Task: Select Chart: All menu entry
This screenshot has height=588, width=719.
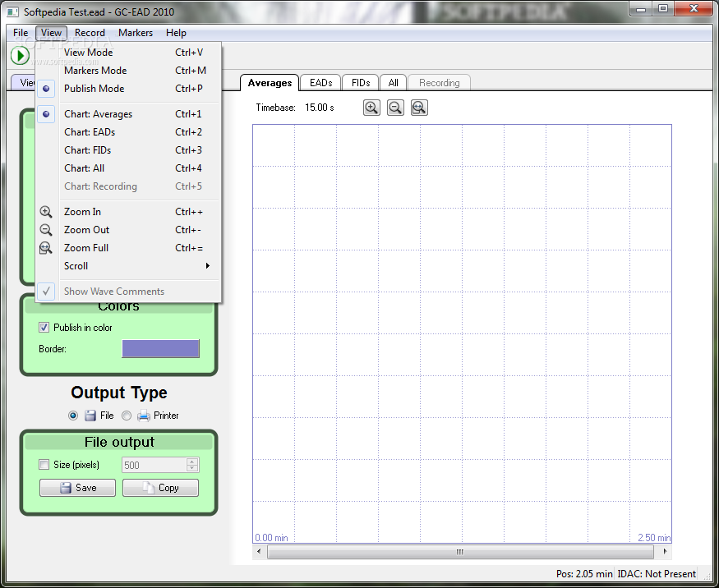Action: click(128, 168)
